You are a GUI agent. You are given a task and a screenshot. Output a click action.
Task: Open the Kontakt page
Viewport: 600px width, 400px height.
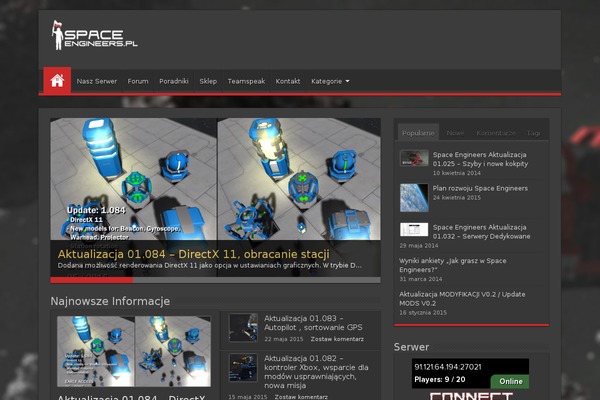tap(288, 81)
